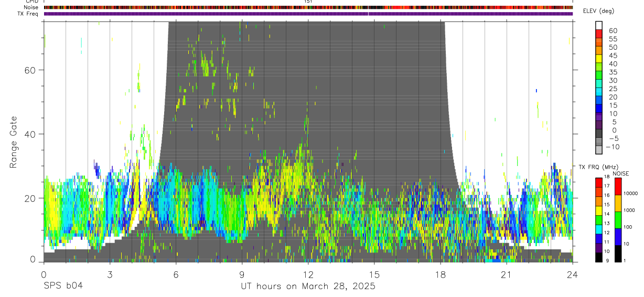
Task: Click the 'Range Gate' y-axis title
Action: (x=14, y=141)
